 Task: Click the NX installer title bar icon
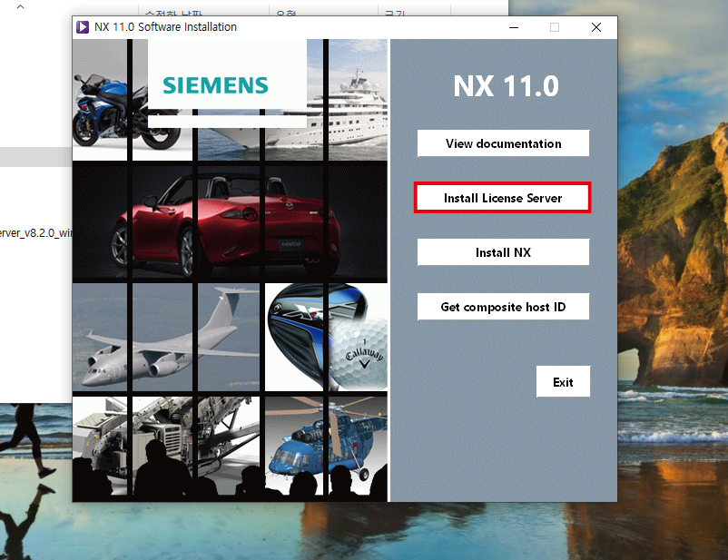83,27
